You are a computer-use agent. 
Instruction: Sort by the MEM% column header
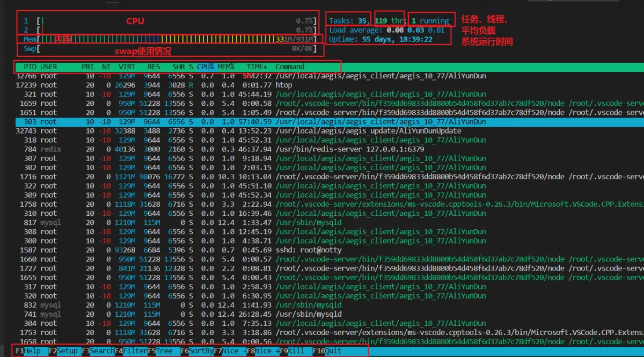pos(226,67)
